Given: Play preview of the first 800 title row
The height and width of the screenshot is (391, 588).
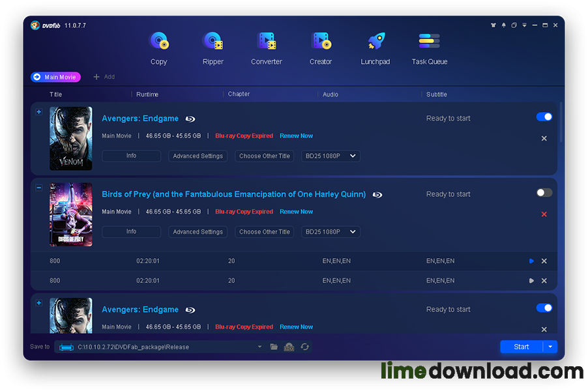Looking at the screenshot, I should click(x=531, y=261).
